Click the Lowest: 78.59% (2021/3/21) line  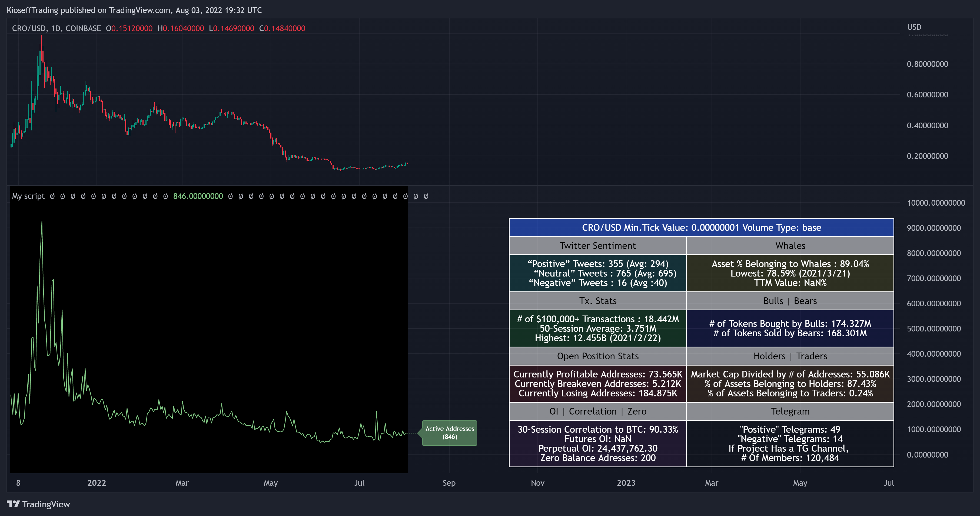(x=790, y=273)
